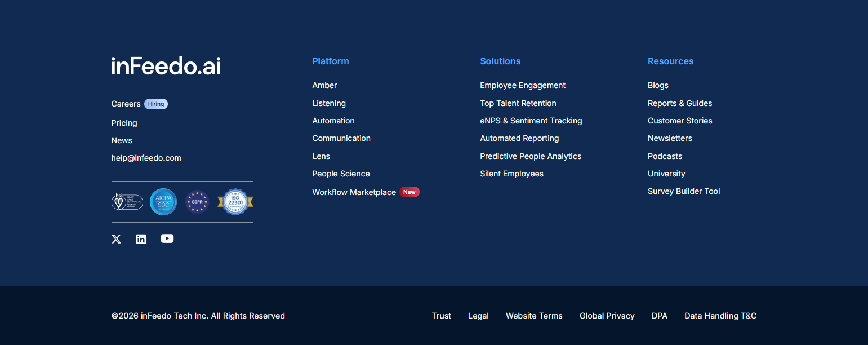Open Survey Builder Tool

[x=683, y=191]
